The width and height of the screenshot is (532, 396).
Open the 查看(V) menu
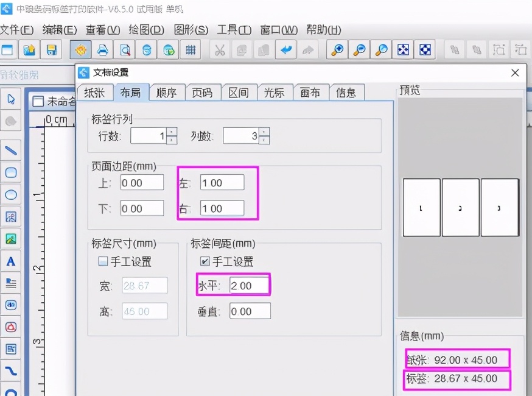tap(103, 30)
